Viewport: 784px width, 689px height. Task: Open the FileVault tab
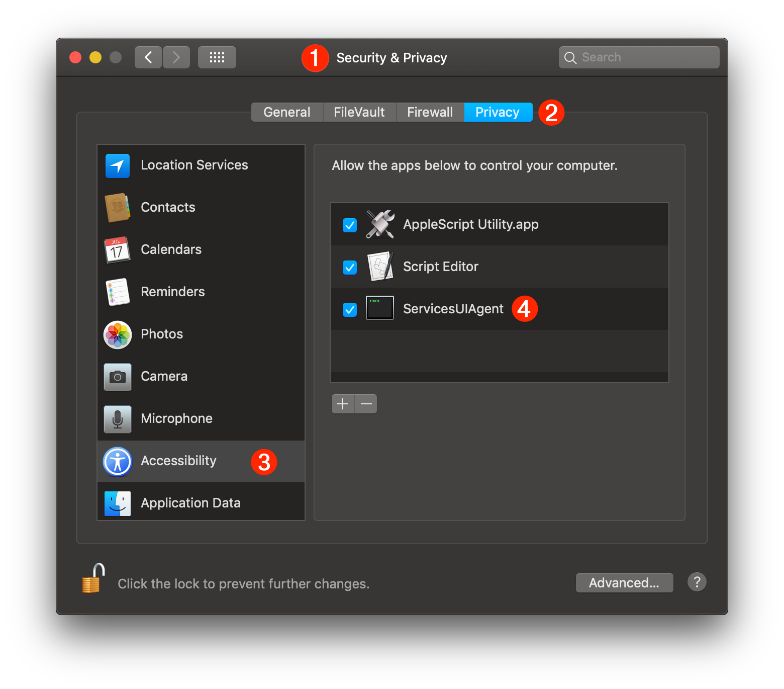pos(359,112)
